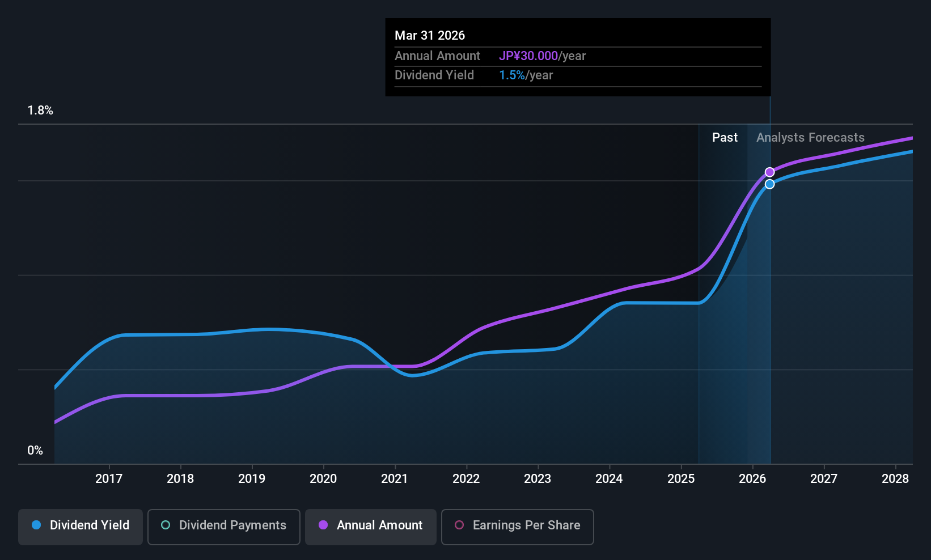Click the Mar 31 2026 tooltip header
This screenshot has width=931, height=560.
430,36
